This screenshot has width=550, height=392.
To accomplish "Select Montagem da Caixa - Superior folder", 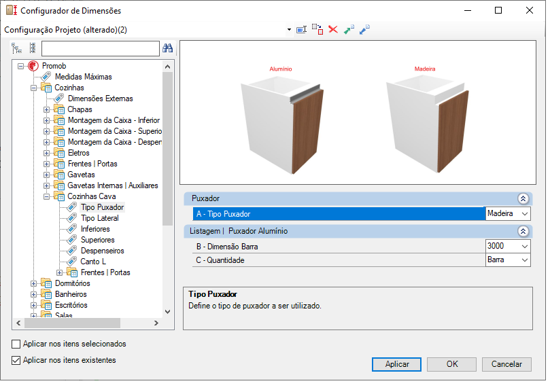I will pos(115,131).
